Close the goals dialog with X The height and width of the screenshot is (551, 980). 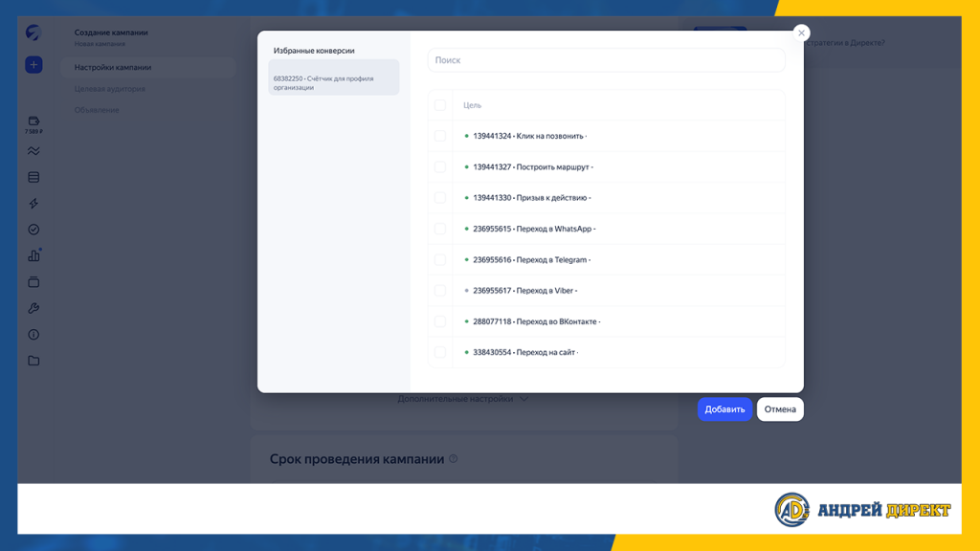point(801,33)
